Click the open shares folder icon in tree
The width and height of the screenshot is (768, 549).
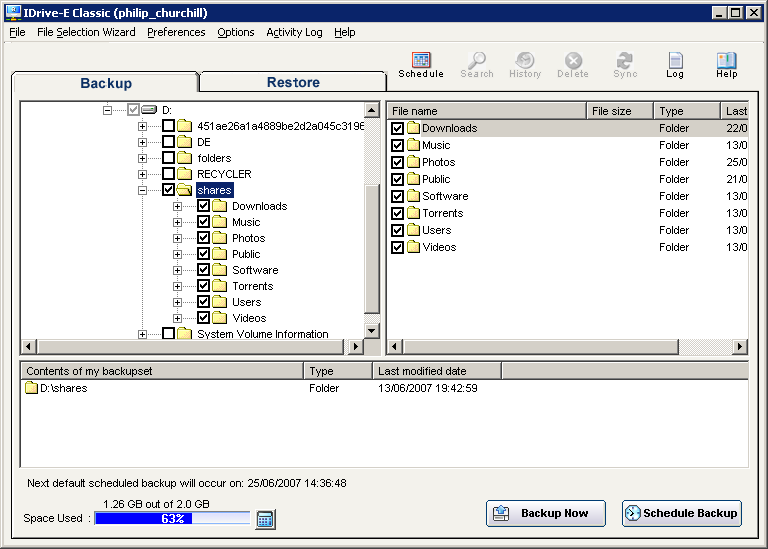coord(184,190)
